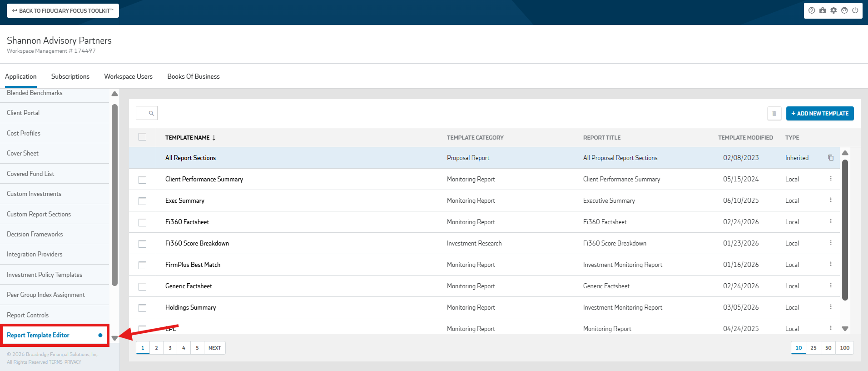Screen dimensions: 868x371
Task: Click sidebar scroll-up arrow
Action: point(114,94)
